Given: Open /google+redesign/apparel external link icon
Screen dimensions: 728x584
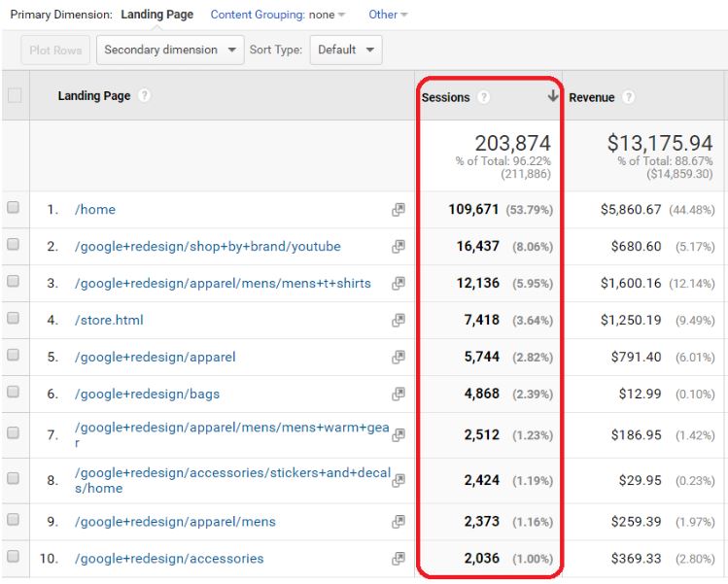Looking at the screenshot, I should click(398, 357).
